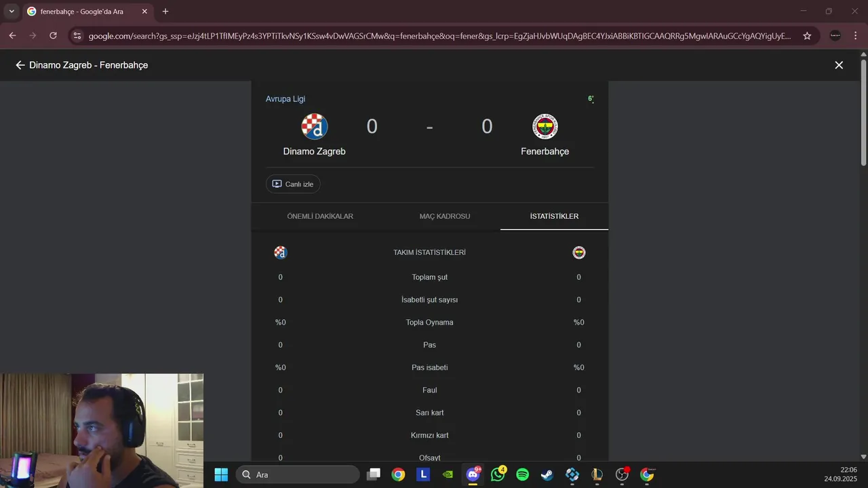Open Discord from the taskbar

[x=473, y=474]
